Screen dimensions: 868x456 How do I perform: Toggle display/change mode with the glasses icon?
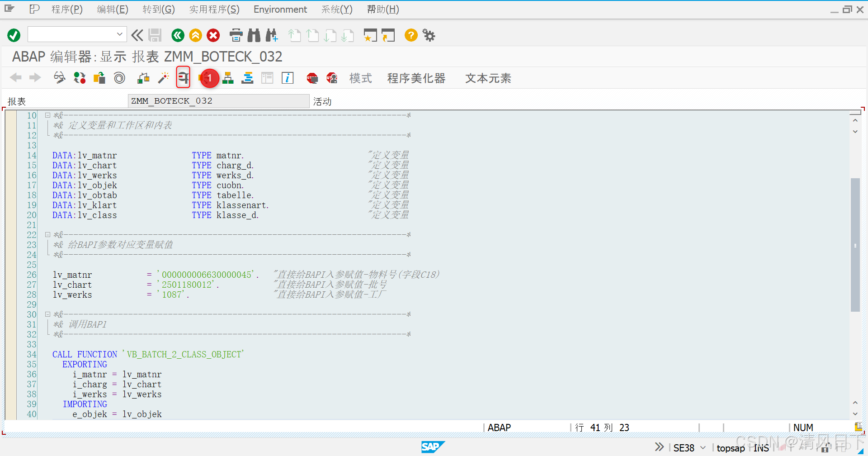59,77
